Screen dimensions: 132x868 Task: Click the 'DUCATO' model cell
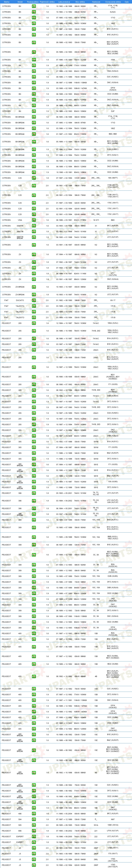(20, 300)
